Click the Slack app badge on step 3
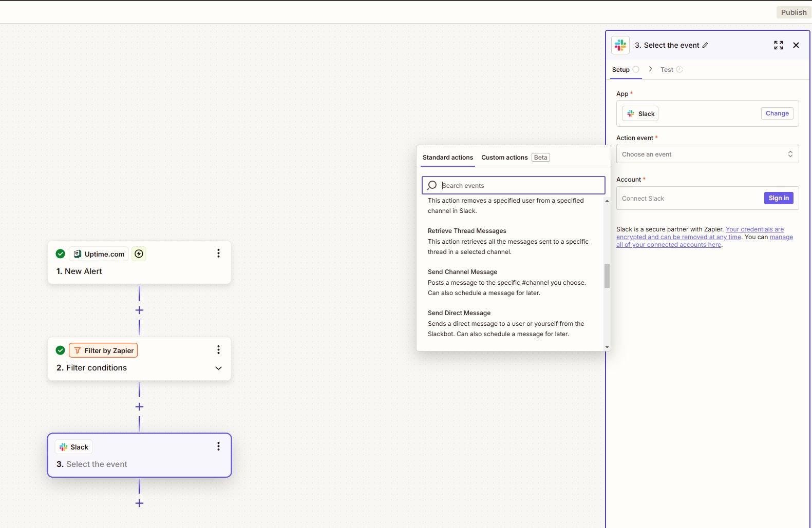The image size is (812, 528). [x=73, y=447]
